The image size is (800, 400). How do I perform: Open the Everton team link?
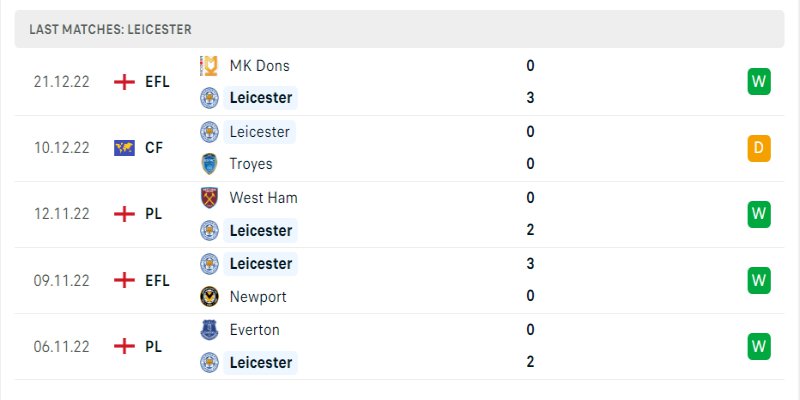click(x=254, y=330)
